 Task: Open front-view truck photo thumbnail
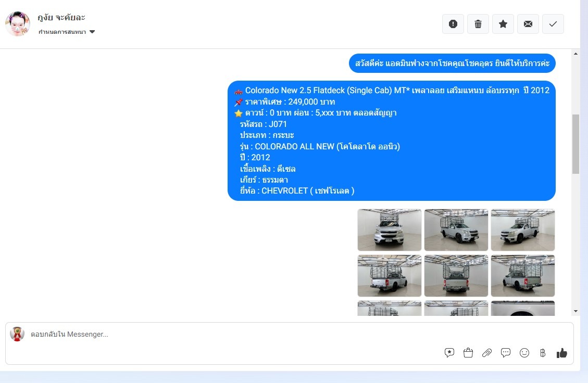tap(389, 229)
